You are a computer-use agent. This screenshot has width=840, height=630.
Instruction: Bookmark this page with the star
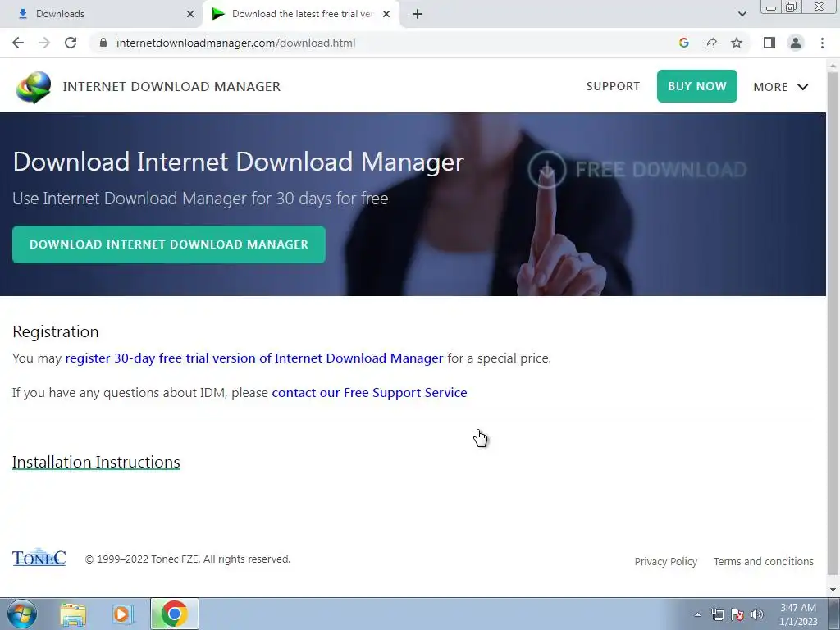coord(737,43)
